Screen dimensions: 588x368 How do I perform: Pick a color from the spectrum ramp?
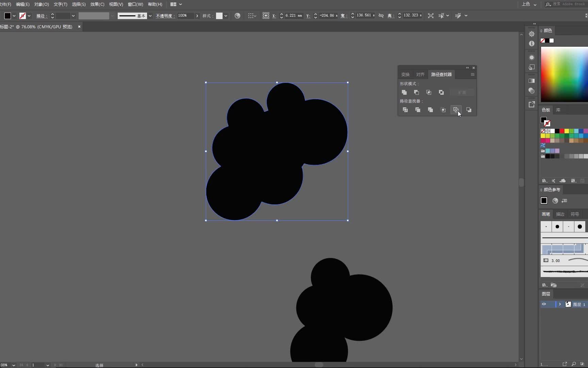point(564,74)
